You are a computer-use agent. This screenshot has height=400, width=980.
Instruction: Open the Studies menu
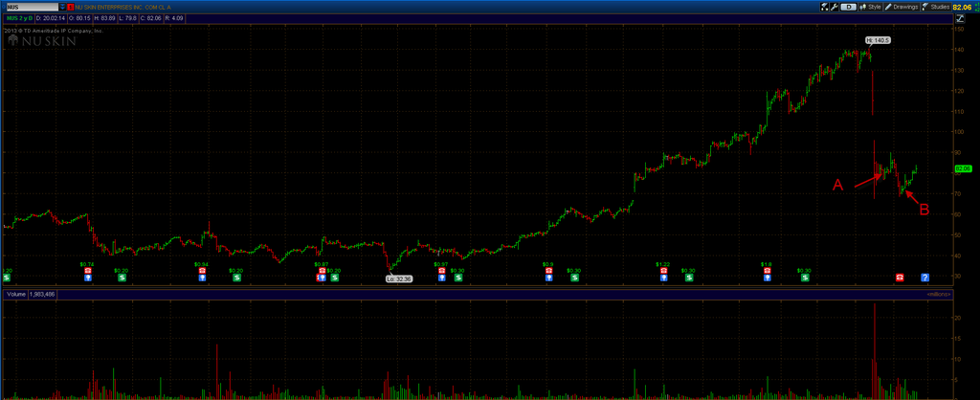pos(936,7)
